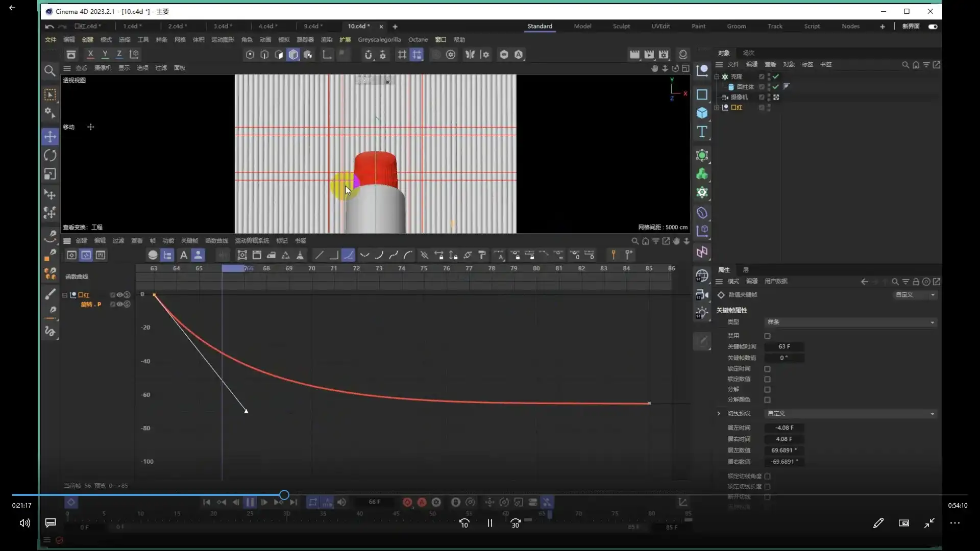The height and width of the screenshot is (551, 980).
Task: Open the 切线预设 自定义 dropdown
Action: [850, 413]
